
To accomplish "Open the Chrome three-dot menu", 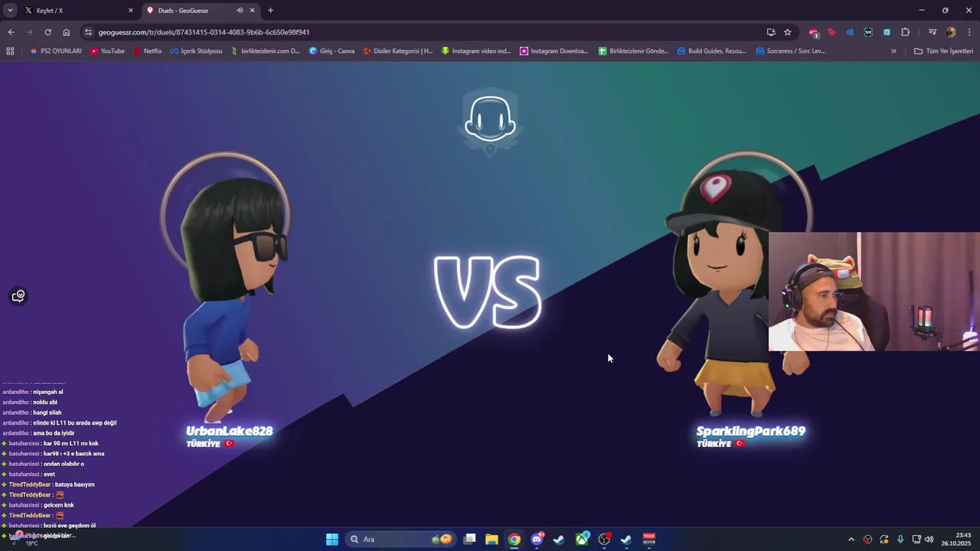I will click(x=969, y=32).
